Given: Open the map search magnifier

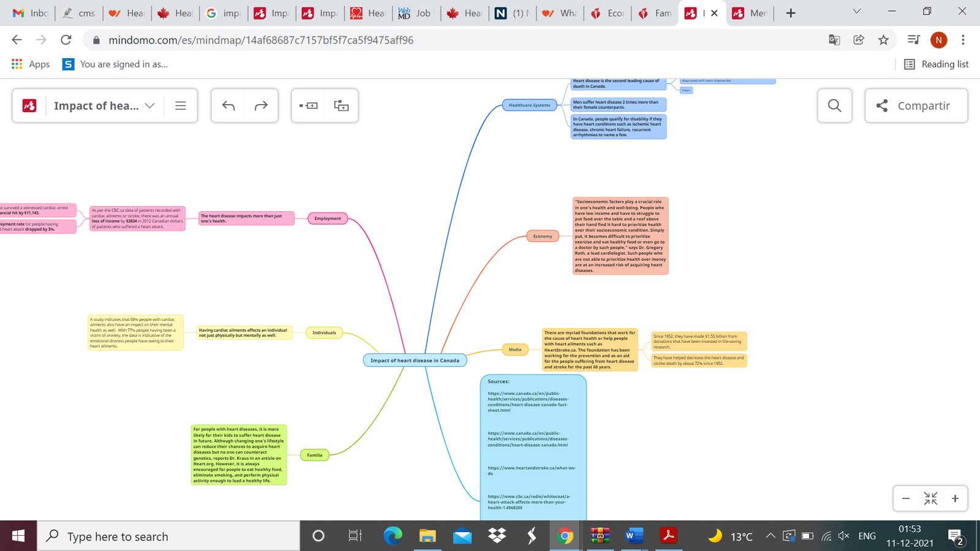Looking at the screenshot, I should (834, 105).
